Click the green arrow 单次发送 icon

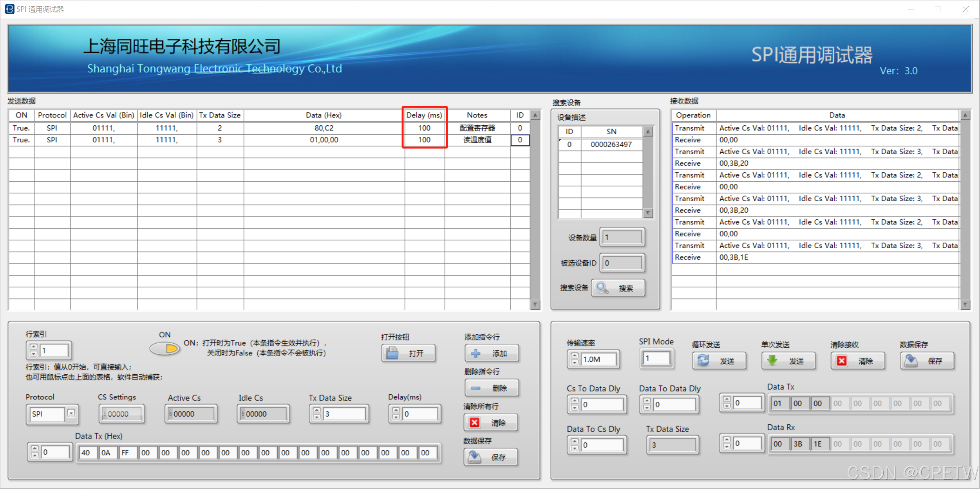[x=772, y=361]
